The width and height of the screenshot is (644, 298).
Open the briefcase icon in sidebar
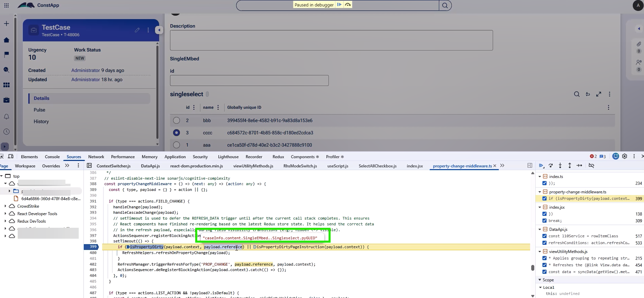click(x=6, y=100)
